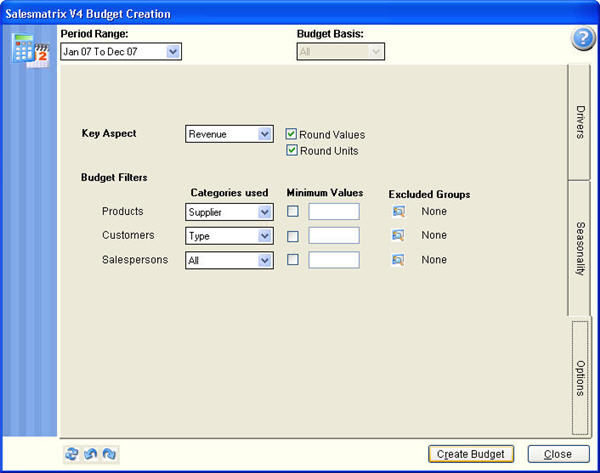Switch to the Drivers tab
600x473 pixels.
tap(581, 120)
